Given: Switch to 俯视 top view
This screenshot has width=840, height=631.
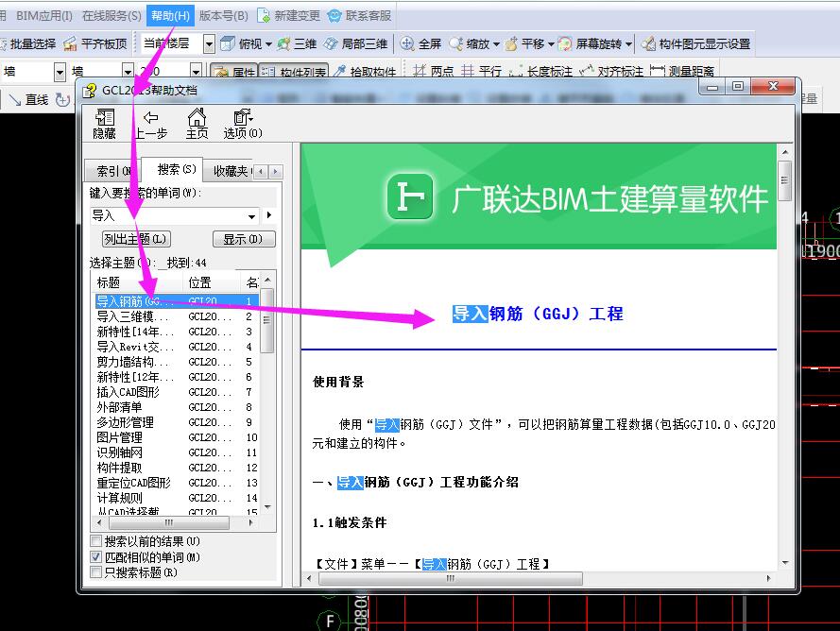Looking at the screenshot, I should pos(241,43).
